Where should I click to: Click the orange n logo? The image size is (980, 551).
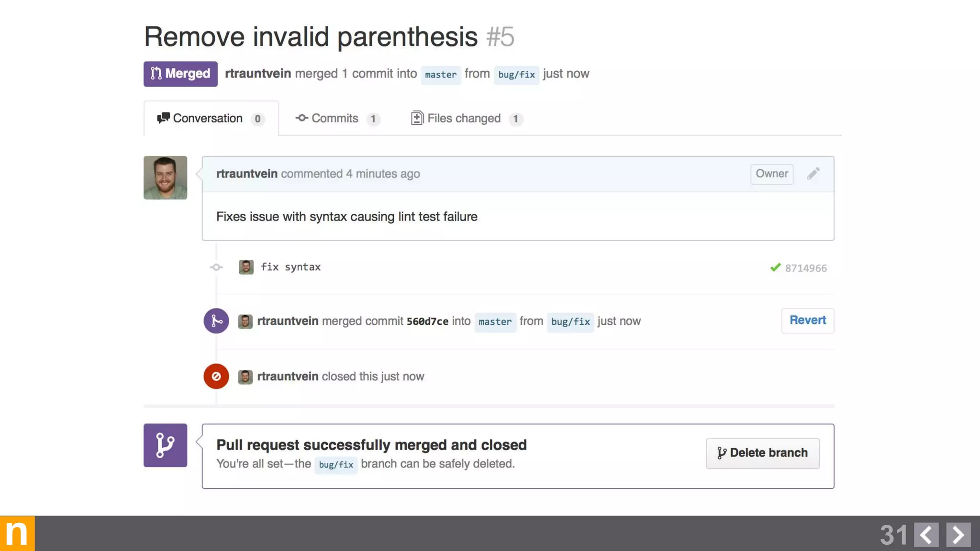point(17,533)
